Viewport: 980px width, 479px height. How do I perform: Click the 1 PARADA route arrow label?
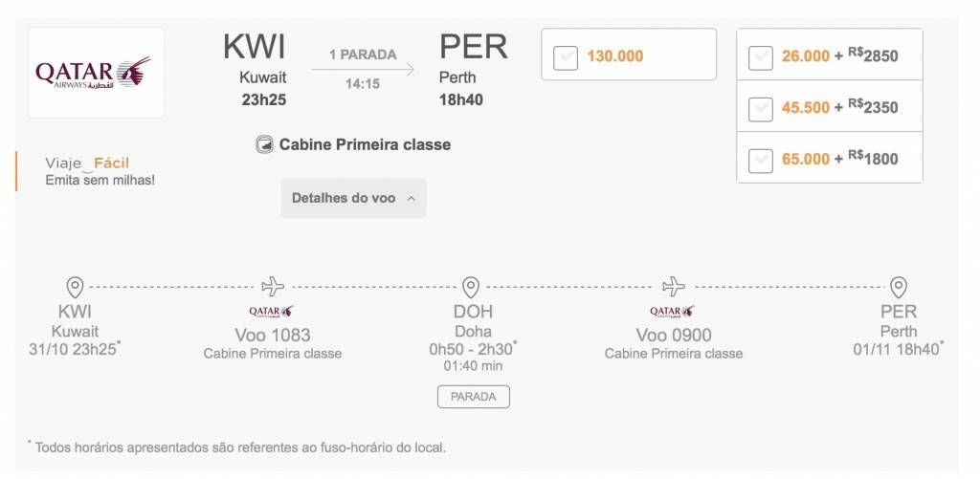[x=363, y=54]
